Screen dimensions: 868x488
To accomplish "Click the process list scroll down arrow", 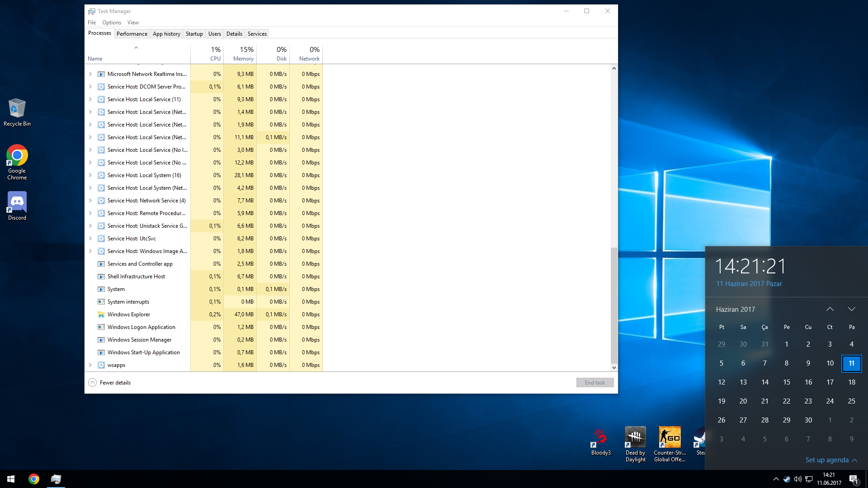I will point(614,368).
